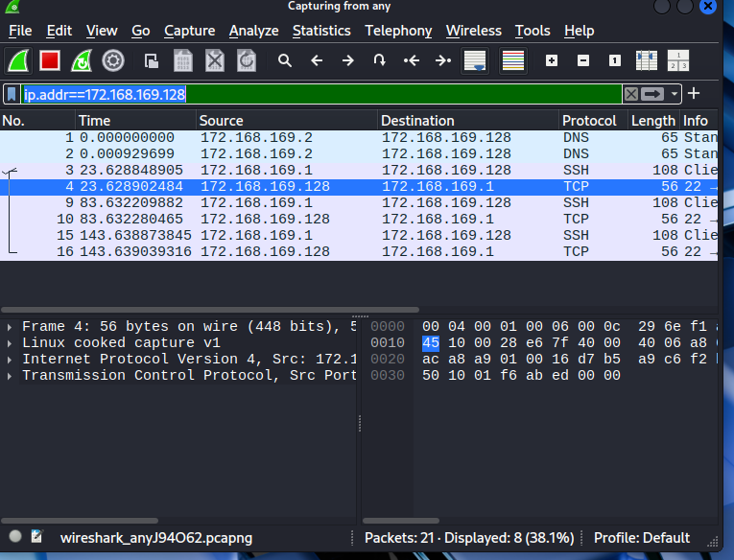Add a display filter button

(x=694, y=94)
